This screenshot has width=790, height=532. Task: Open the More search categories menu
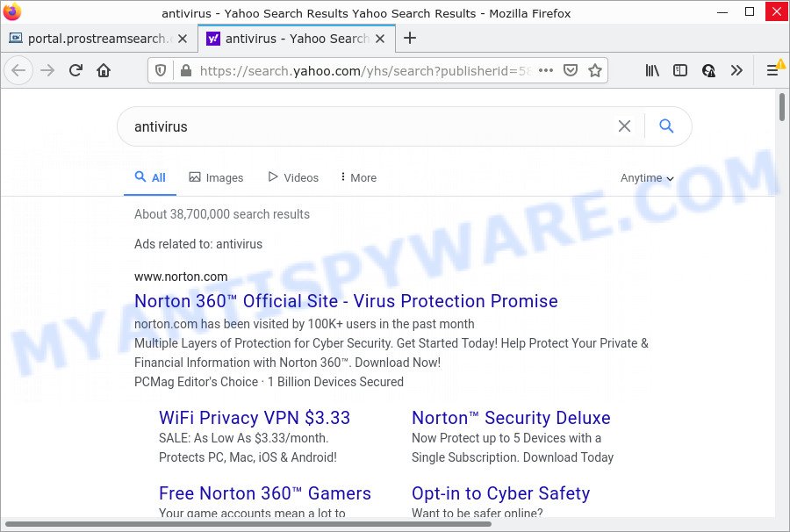point(358,177)
